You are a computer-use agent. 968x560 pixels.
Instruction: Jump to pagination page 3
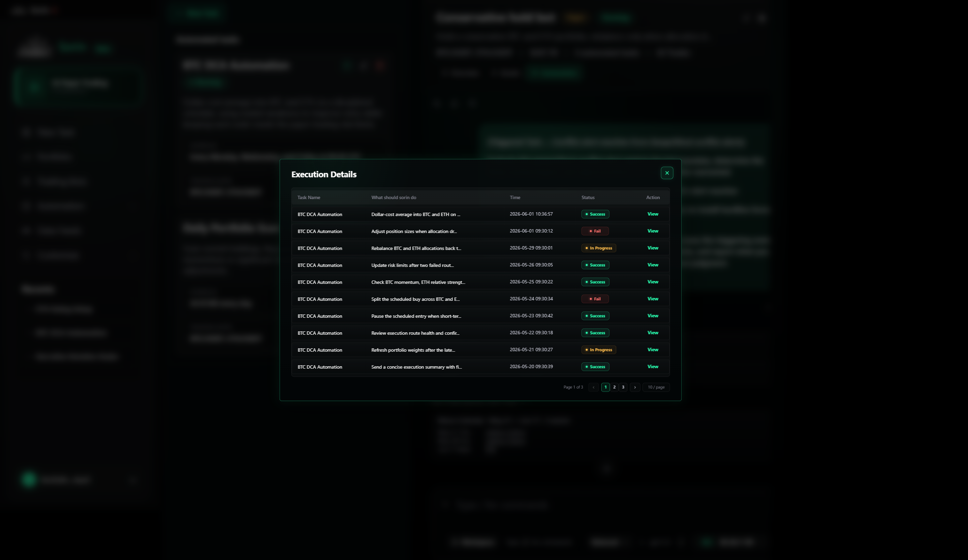coord(623,387)
